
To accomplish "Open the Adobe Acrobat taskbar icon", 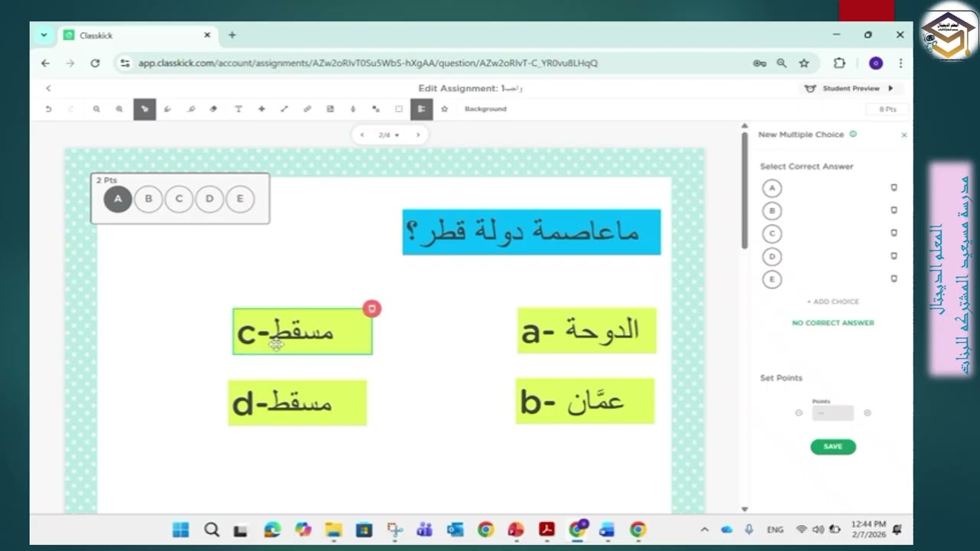I will pos(547,530).
